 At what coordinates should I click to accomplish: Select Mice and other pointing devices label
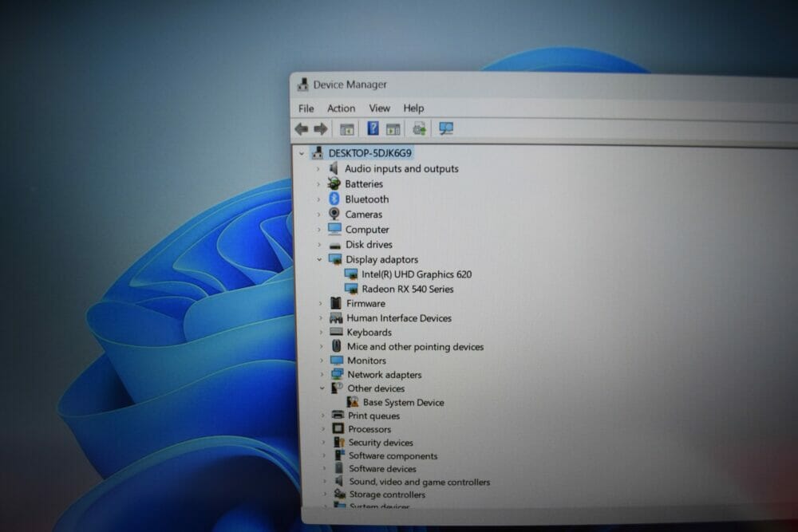tap(415, 346)
